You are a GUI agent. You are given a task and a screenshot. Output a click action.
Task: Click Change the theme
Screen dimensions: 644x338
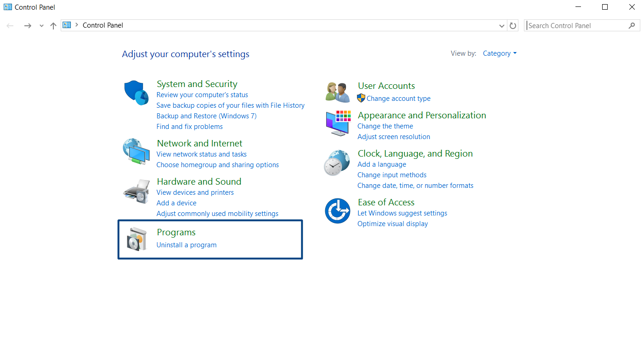pyautogui.click(x=385, y=126)
